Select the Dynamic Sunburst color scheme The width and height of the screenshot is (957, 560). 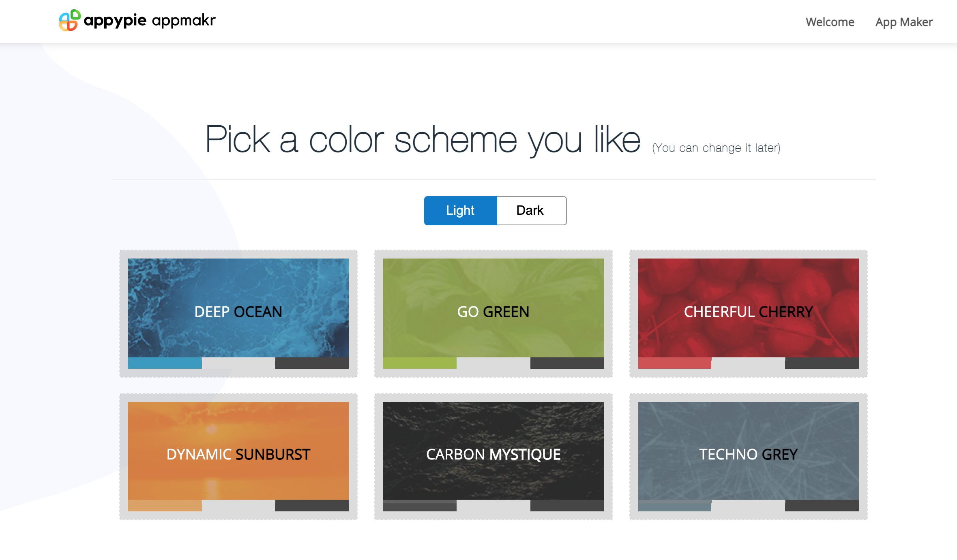tap(238, 451)
